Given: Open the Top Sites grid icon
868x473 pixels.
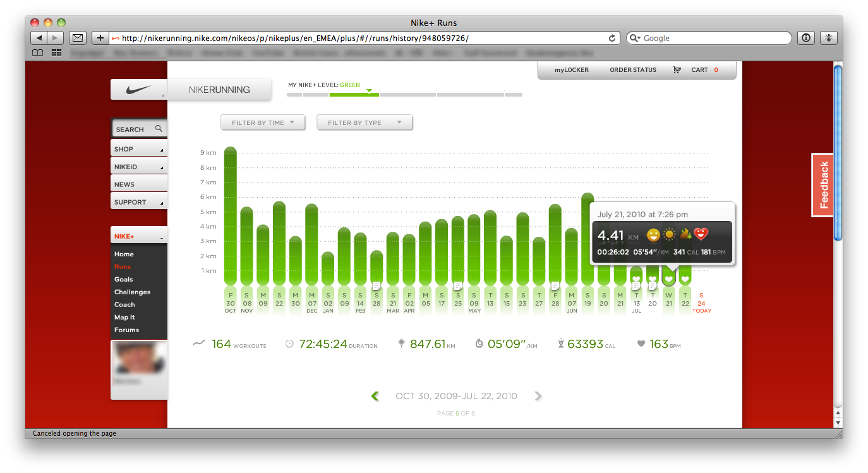Looking at the screenshot, I should pos(56,53).
